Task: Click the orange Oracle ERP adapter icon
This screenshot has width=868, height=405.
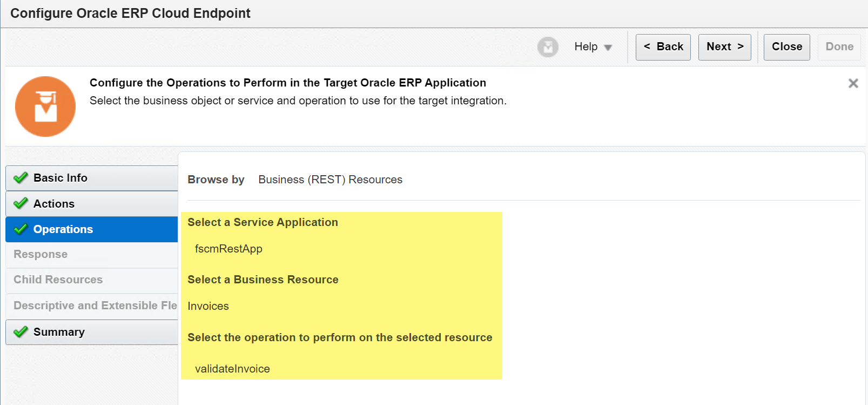Action: [45, 107]
